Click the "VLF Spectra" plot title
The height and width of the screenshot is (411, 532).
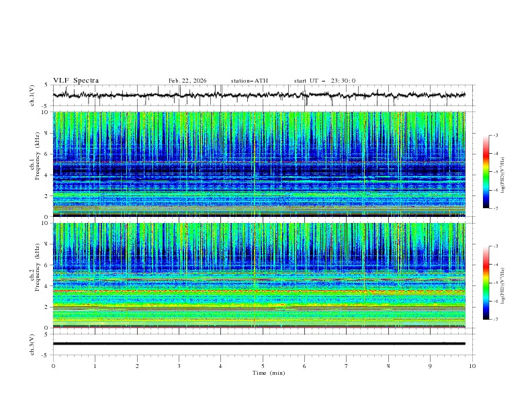76,81
